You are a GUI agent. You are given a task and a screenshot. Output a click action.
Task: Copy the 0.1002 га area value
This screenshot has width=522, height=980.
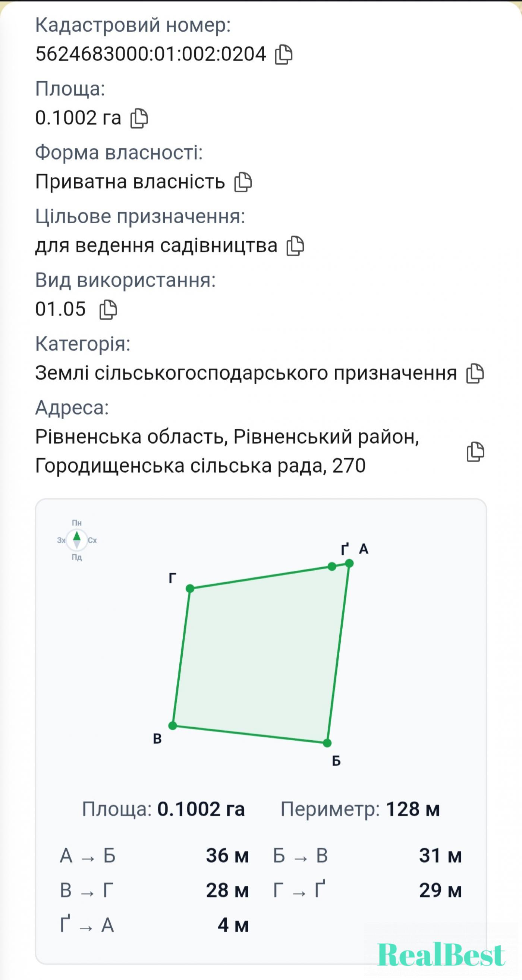click(139, 118)
